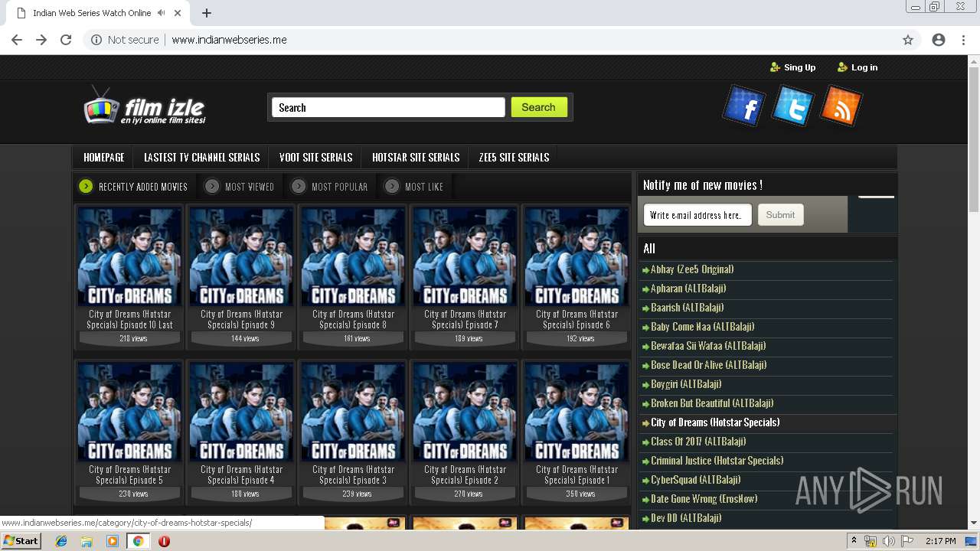The width and height of the screenshot is (980, 551).
Task: Open Bewafaa Sii Wafaa (ALTBalaji) category
Action: coord(708,346)
